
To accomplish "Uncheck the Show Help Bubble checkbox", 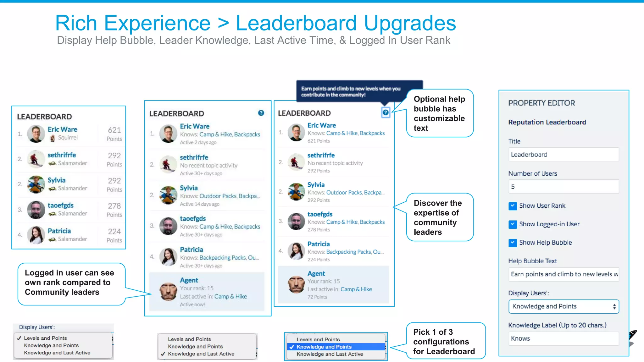I will (x=513, y=243).
